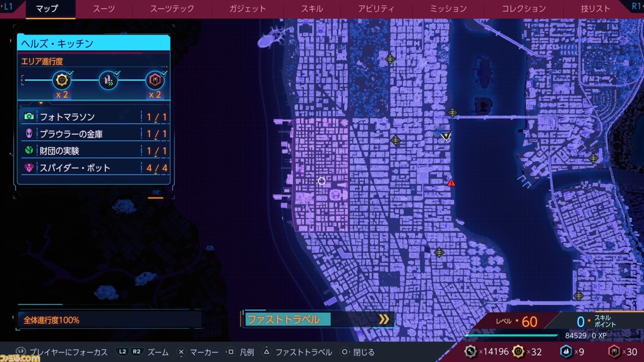Screen dimensions: 644x362
Task: Select the player arrow marker on map
Action: tap(446, 135)
